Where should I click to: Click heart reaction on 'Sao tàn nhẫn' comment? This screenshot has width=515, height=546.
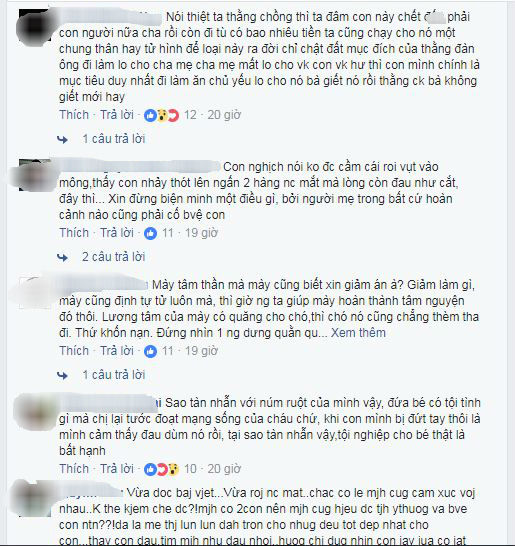pos(162,469)
